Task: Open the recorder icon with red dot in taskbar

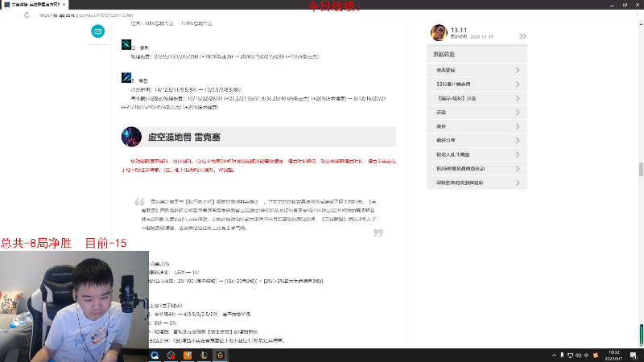Action: (x=171, y=356)
